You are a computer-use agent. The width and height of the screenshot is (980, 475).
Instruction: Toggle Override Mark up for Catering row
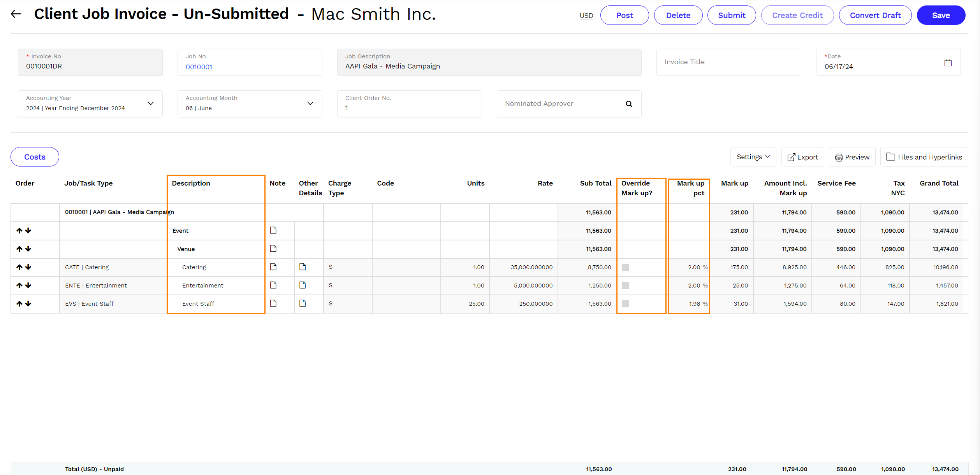tap(625, 267)
